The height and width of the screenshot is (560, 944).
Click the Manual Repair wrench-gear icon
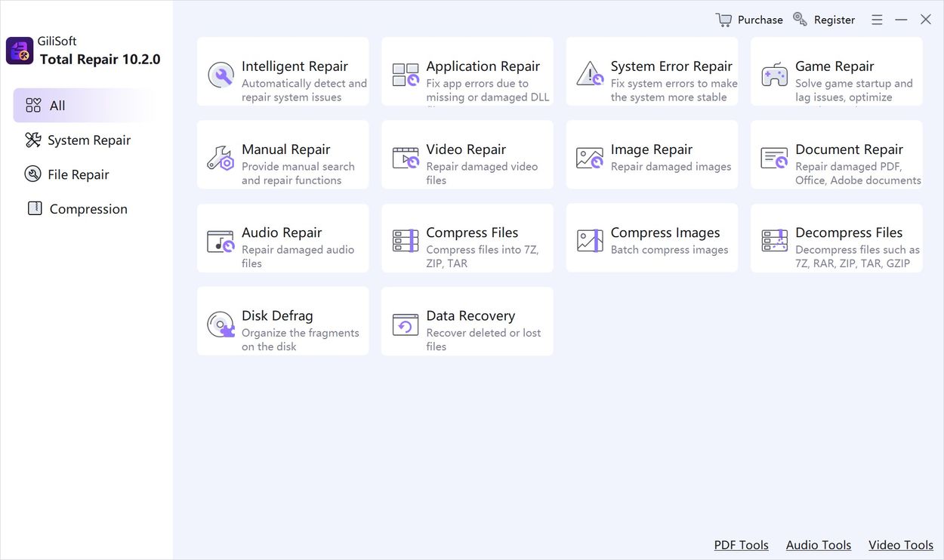(221, 158)
